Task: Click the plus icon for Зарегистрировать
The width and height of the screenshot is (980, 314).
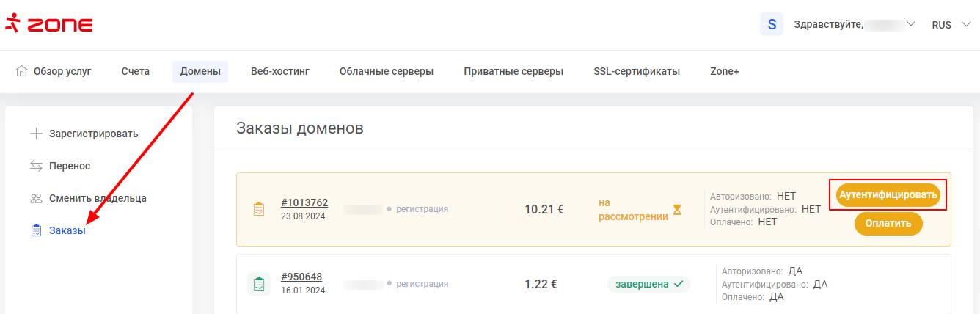Action: tap(36, 134)
